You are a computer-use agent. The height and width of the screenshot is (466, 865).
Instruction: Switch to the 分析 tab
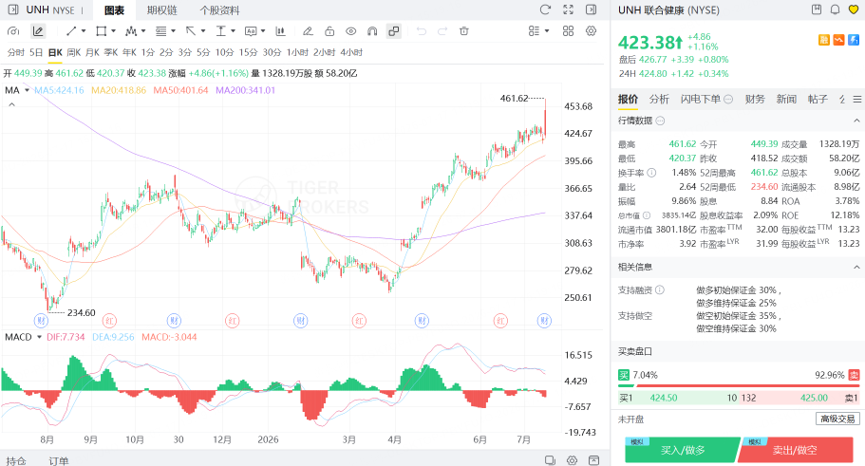click(x=659, y=99)
